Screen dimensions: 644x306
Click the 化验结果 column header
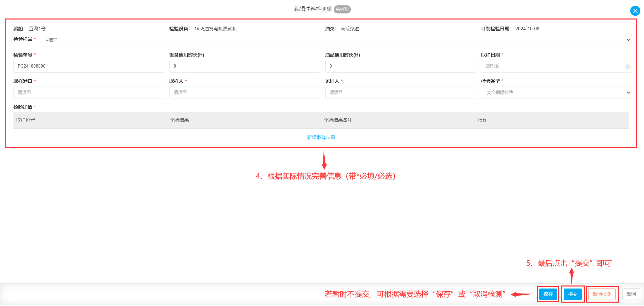pos(179,120)
